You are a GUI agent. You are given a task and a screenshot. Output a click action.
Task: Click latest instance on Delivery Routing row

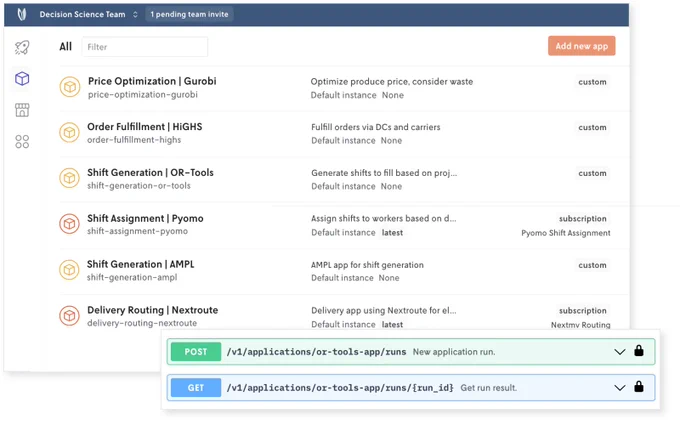pos(392,324)
